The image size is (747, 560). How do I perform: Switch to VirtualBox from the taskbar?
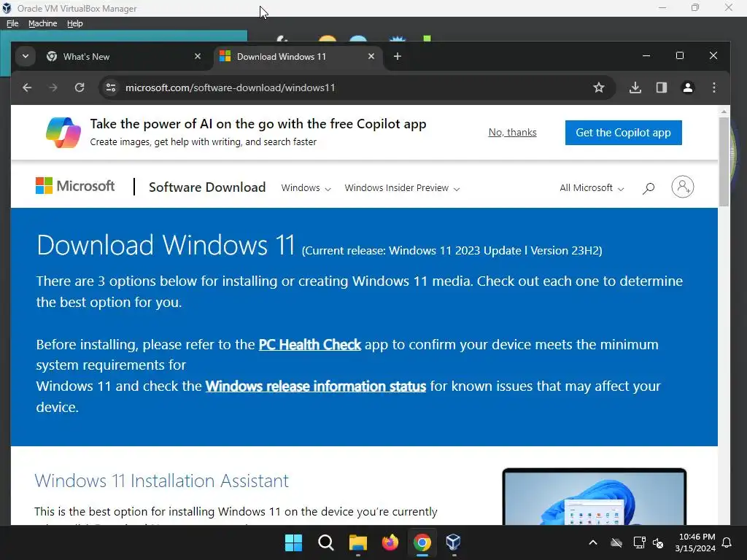pos(454,542)
